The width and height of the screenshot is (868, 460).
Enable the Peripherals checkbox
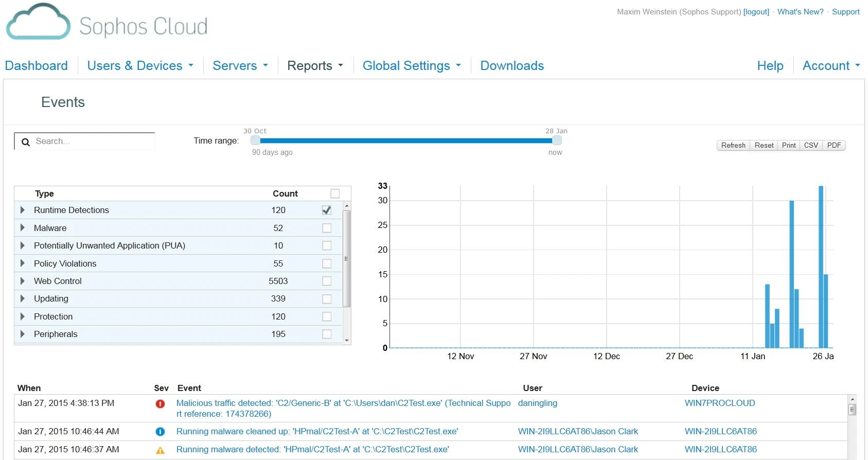coord(327,334)
